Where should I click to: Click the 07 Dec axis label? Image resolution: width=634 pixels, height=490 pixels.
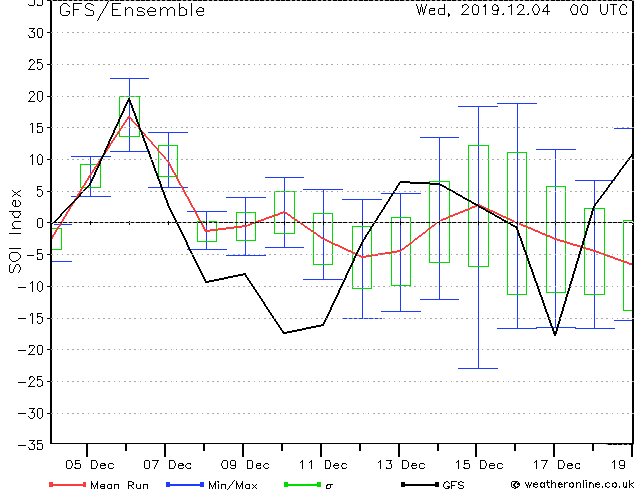pos(167,465)
